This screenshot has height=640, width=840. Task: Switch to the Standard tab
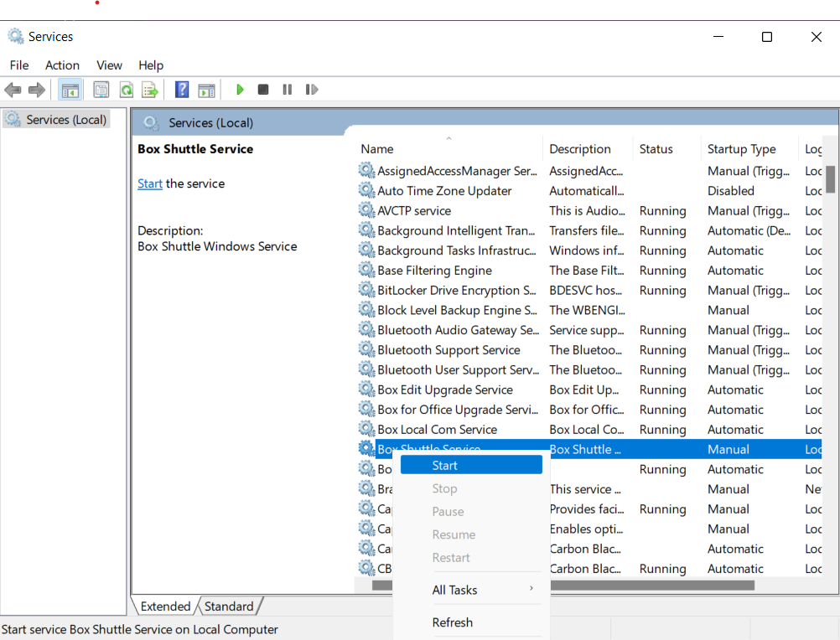(229, 606)
